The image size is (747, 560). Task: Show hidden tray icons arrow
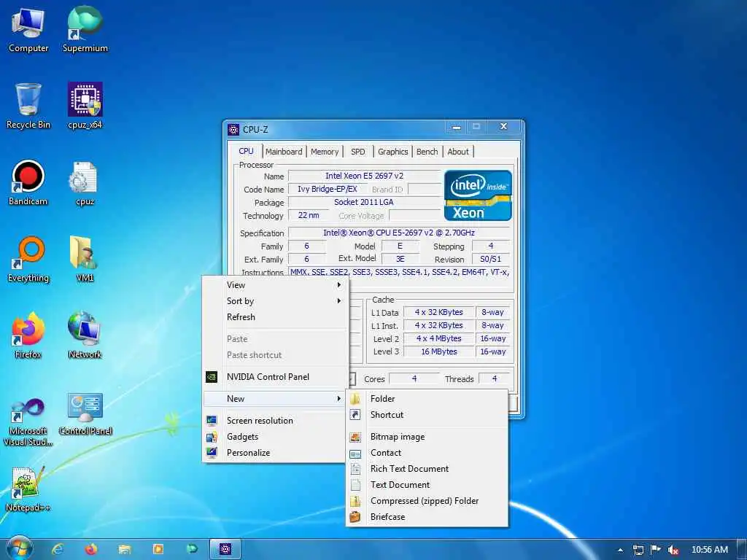tap(620, 550)
